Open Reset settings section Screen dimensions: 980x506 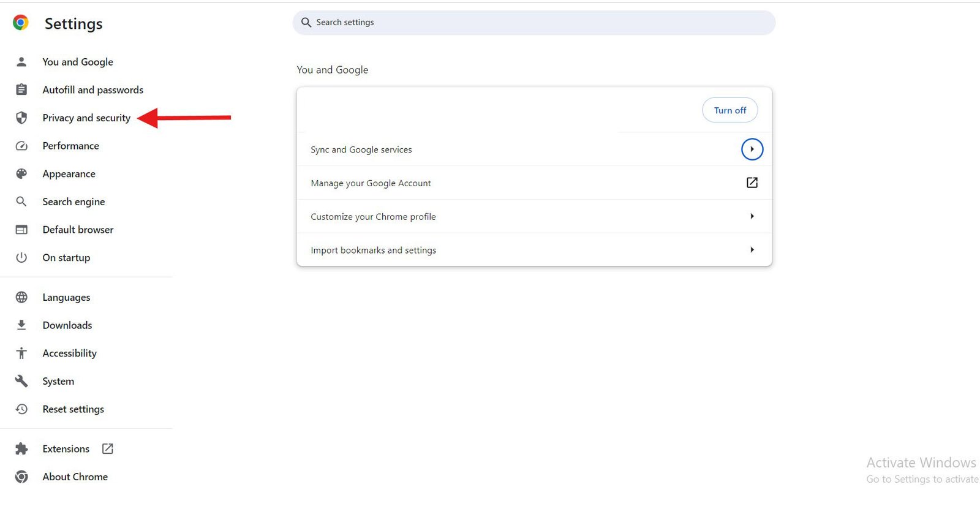tap(73, 409)
